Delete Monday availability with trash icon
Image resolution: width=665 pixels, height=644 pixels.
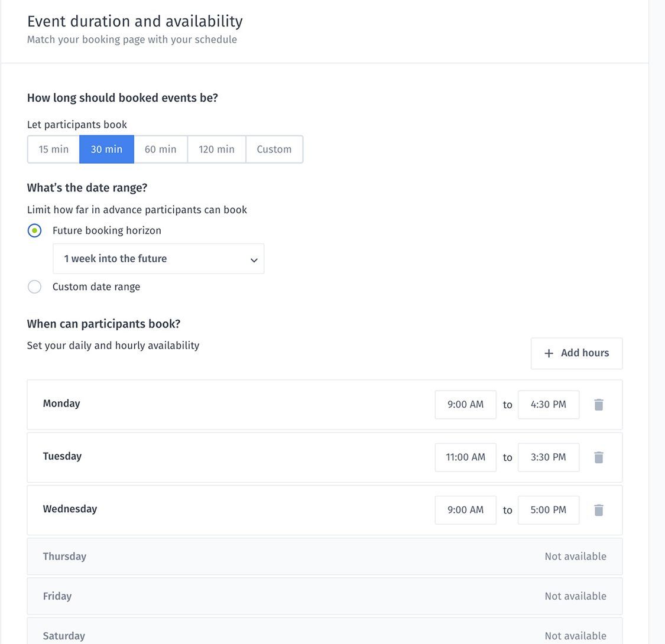pos(598,405)
